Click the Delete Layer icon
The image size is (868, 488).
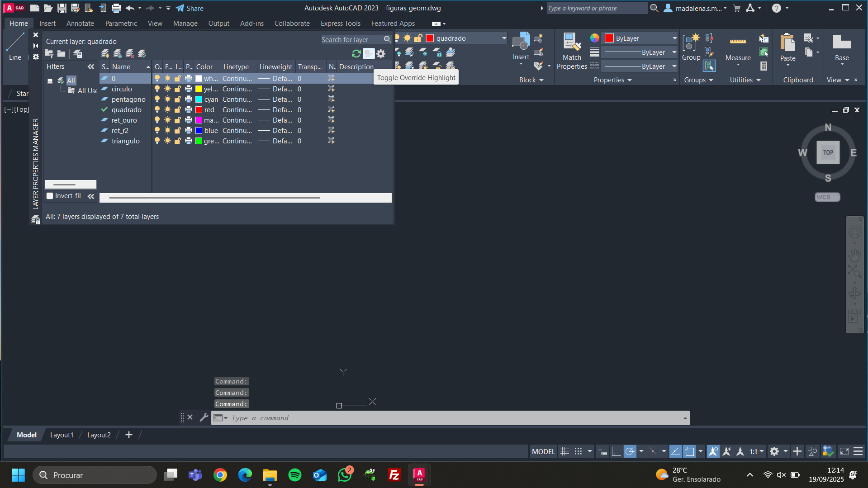click(x=130, y=54)
